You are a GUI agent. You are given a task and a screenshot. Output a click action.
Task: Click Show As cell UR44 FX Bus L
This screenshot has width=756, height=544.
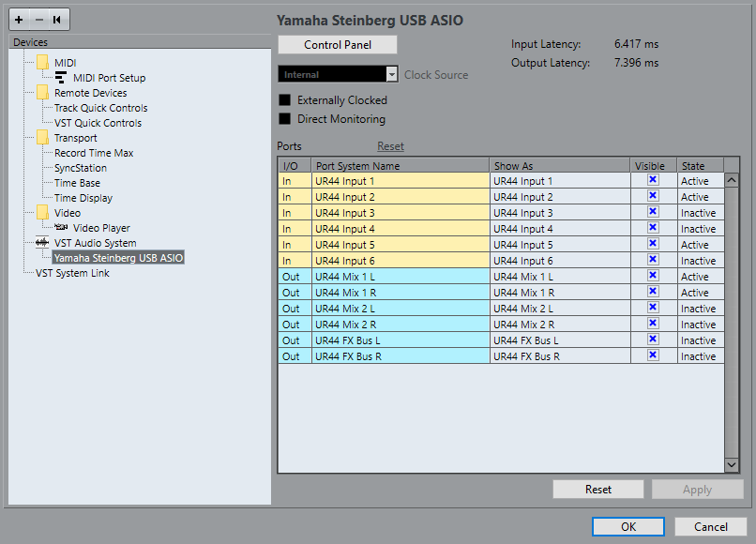(560, 340)
